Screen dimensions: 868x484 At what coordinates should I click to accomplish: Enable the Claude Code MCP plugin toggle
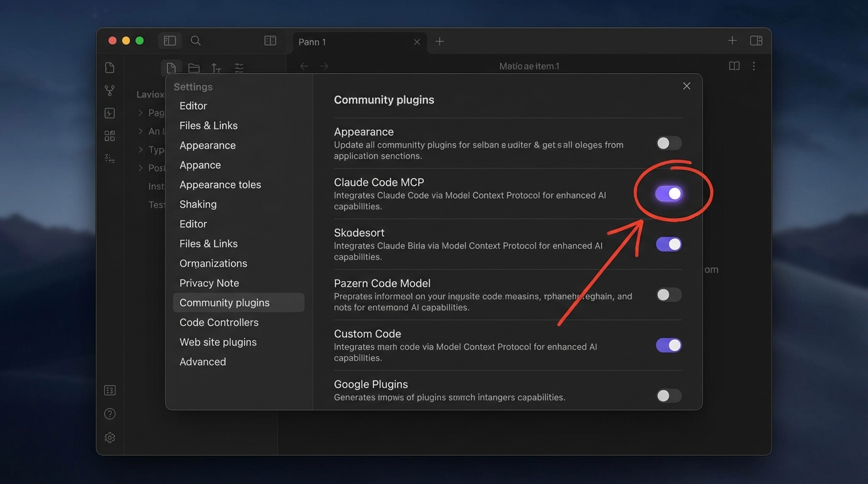(669, 193)
